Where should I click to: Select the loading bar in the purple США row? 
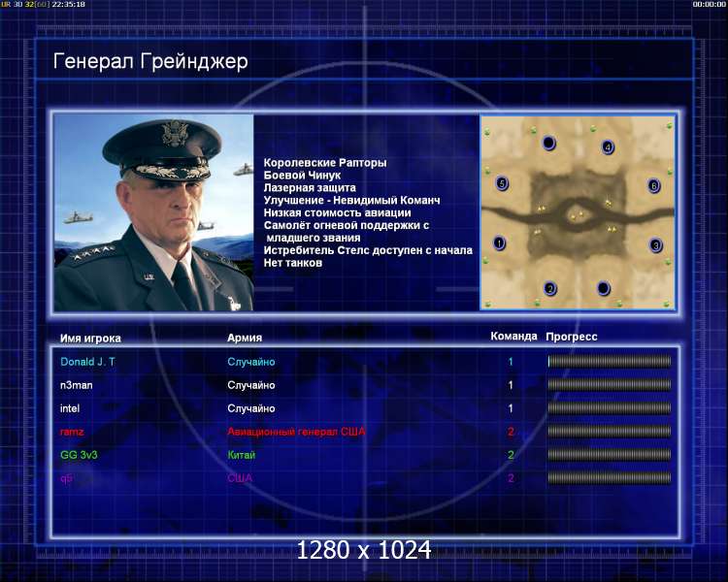point(610,477)
